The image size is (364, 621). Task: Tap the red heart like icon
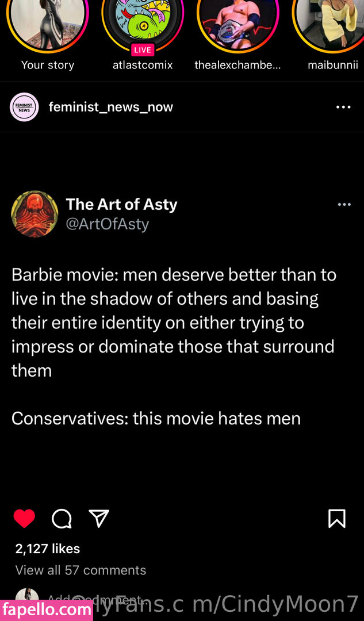coord(24,519)
